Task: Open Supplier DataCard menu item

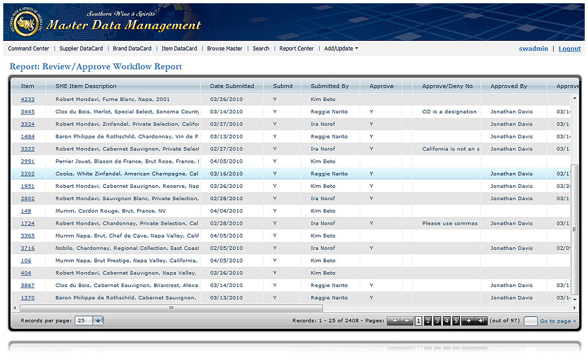Action: tap(81, 49)
